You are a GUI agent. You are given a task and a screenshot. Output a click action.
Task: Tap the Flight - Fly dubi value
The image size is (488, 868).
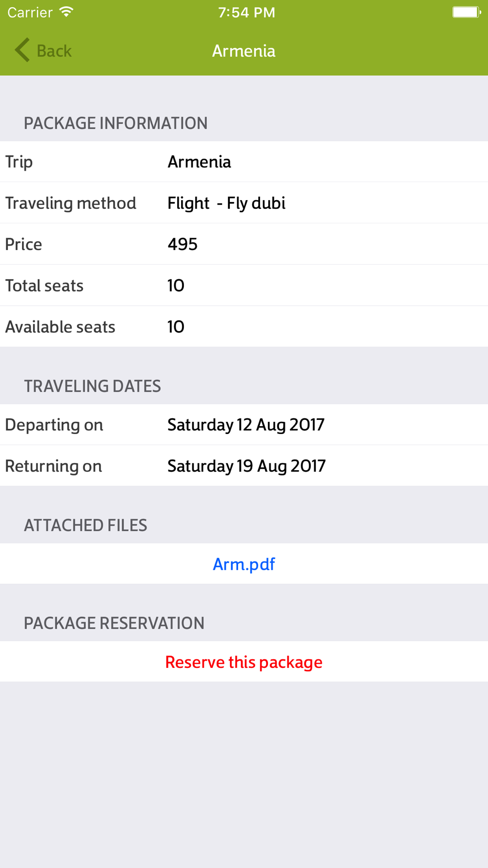tap(226, 203)
